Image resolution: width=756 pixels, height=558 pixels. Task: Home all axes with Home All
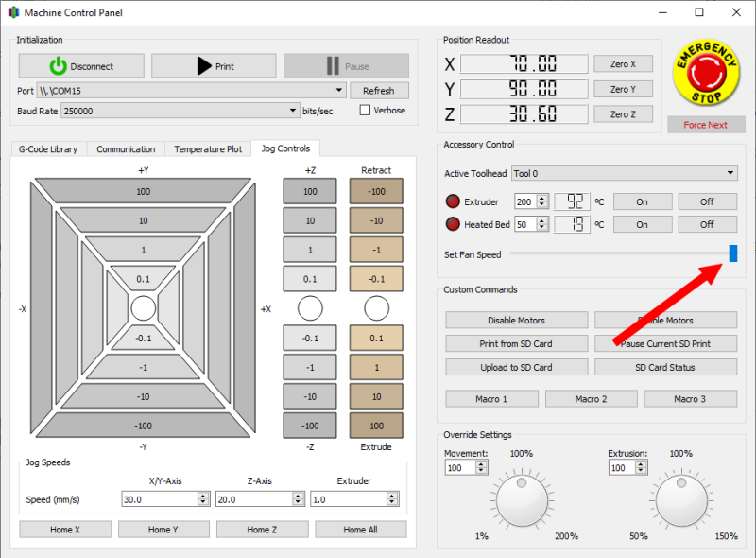pyautogui.click(x=360, y=529)
